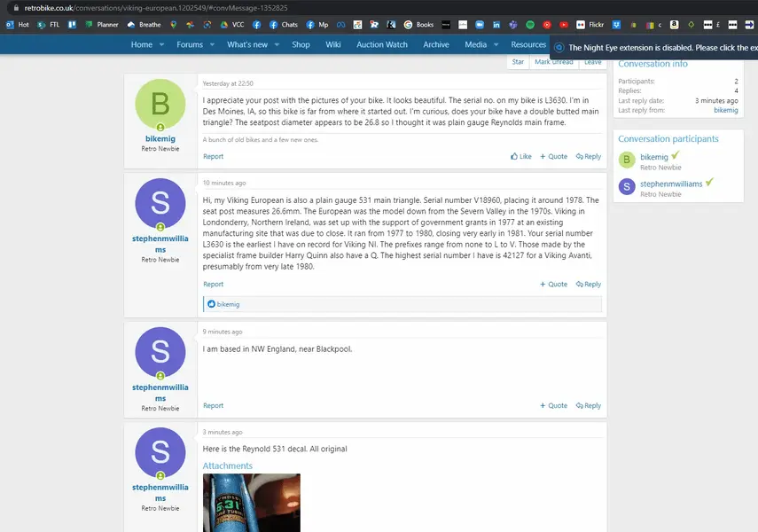The image size is (758, 532).
Task: Go to the Home nav item
Action: click(x=142, y=44)
